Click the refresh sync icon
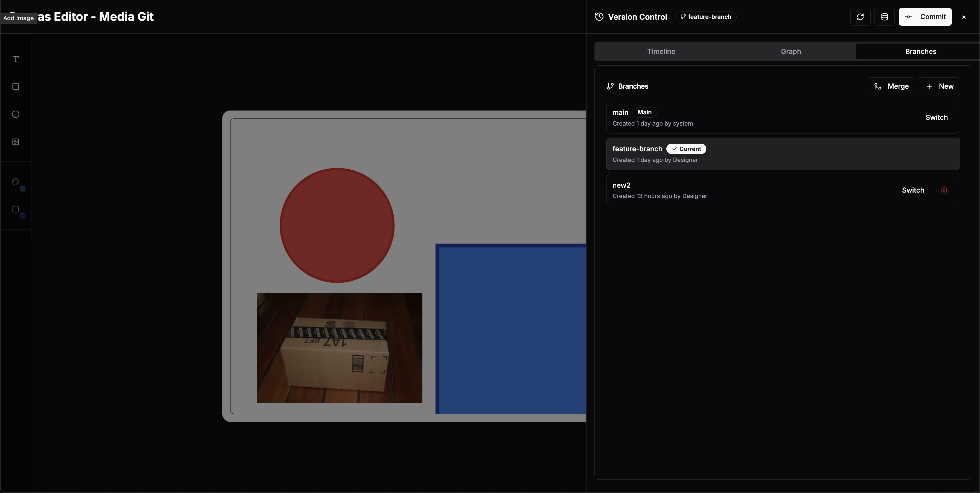Screen dimensions: 980x493 pyautogui.click(x=860, y=17)
